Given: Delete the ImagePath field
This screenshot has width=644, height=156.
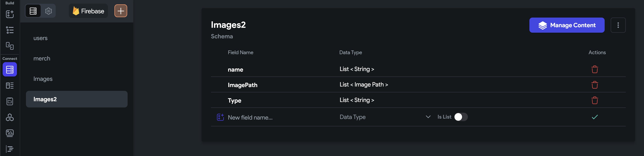Looking at the screenshot, I should pyautogui.click(x=595, y=85).
